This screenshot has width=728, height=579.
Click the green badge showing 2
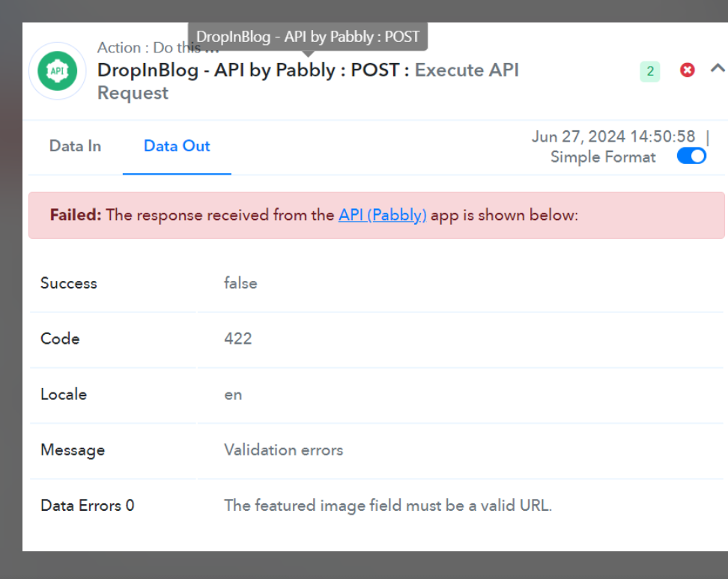click(x=650, y=71)
